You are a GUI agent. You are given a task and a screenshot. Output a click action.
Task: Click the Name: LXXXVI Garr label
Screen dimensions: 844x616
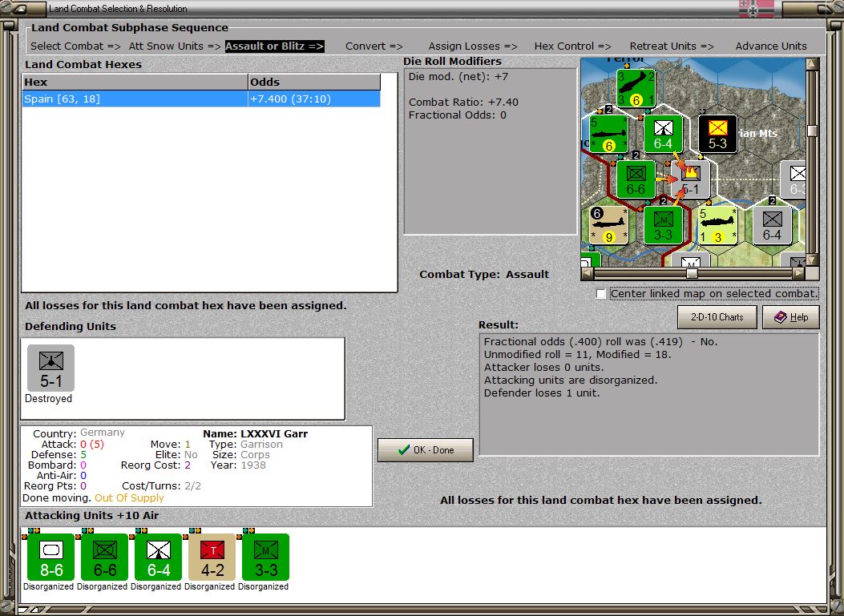(x=255, y=433)
